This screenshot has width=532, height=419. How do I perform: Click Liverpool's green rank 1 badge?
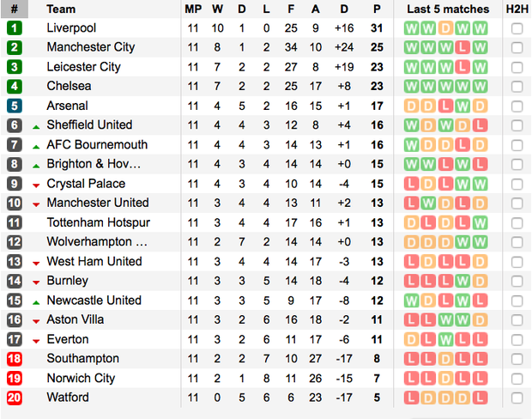(x=15, y=28)
